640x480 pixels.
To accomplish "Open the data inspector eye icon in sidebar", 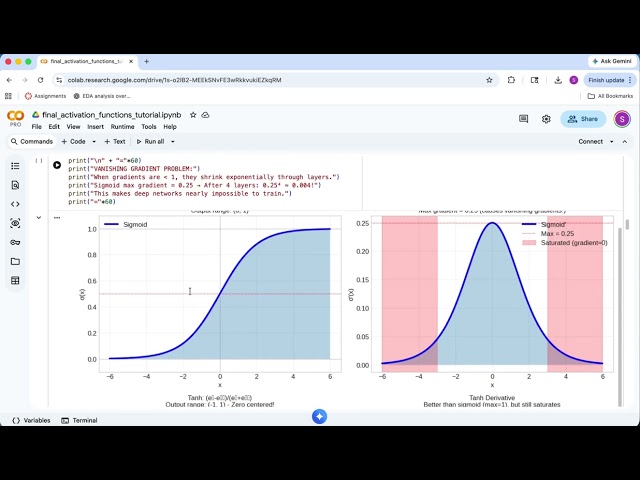I will coord(15,223).
